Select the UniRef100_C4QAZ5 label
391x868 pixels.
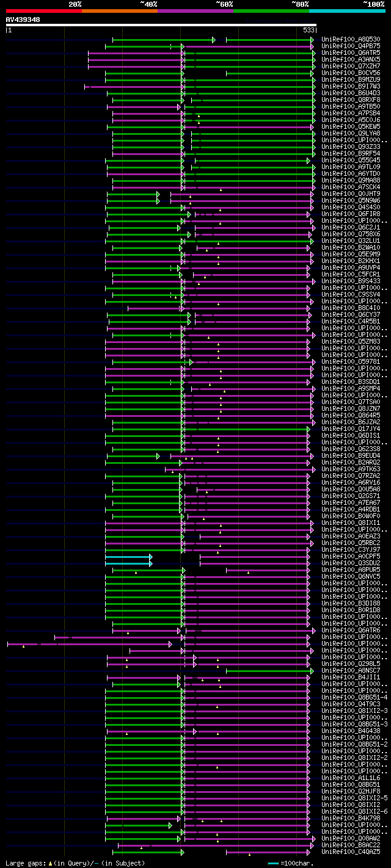coord(351,852)
